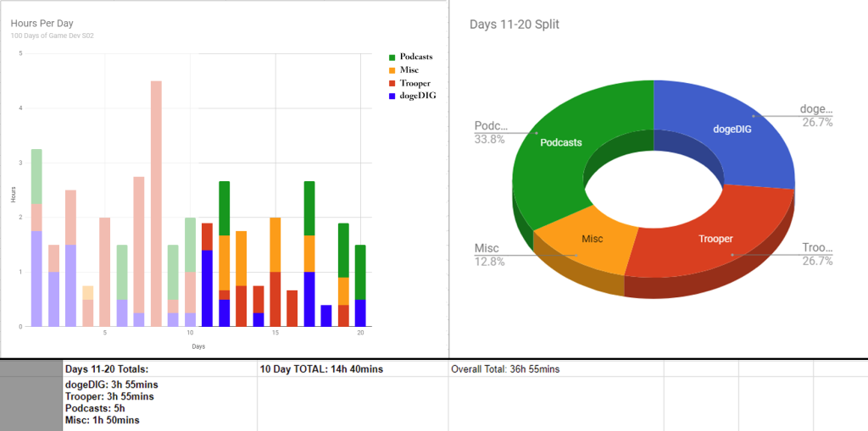Click the orange Misc legend swatch
Image resolution: width=868 pixels, height=431 pixels.
391,70
